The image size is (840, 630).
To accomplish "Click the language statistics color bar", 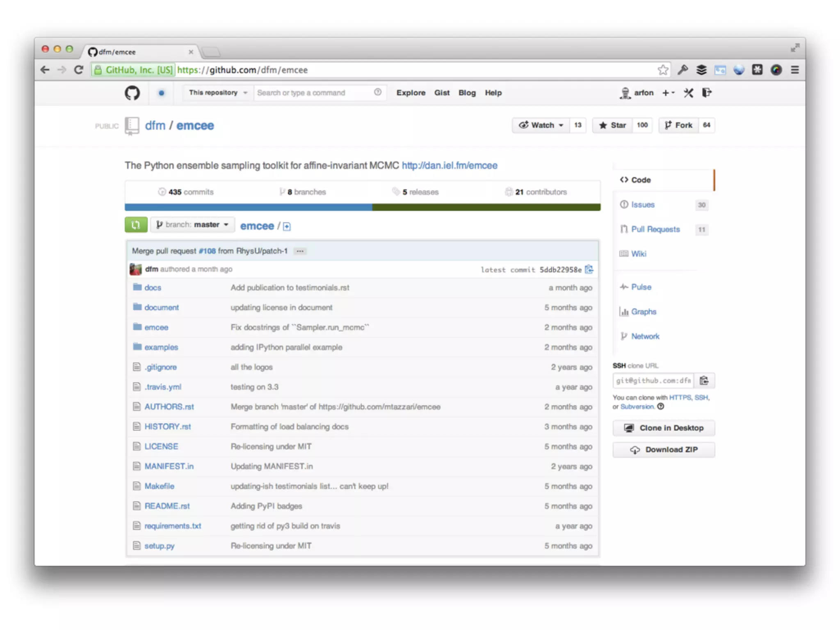I will [x=362, y=207].
